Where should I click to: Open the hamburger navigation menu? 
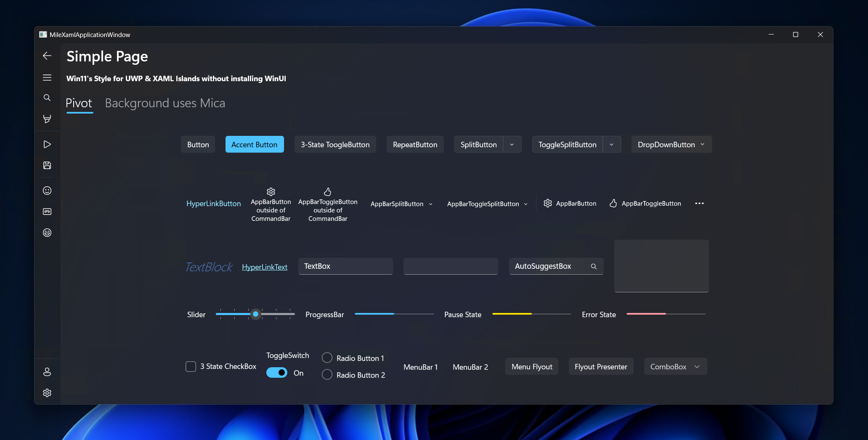[47, 77]
